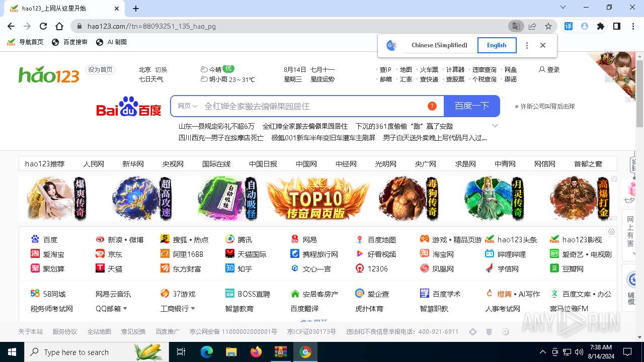Viewport: 644px width, 362px height.
Task: Open the 哔哩哔哩 icon link
Action: [x=490, y=254]
